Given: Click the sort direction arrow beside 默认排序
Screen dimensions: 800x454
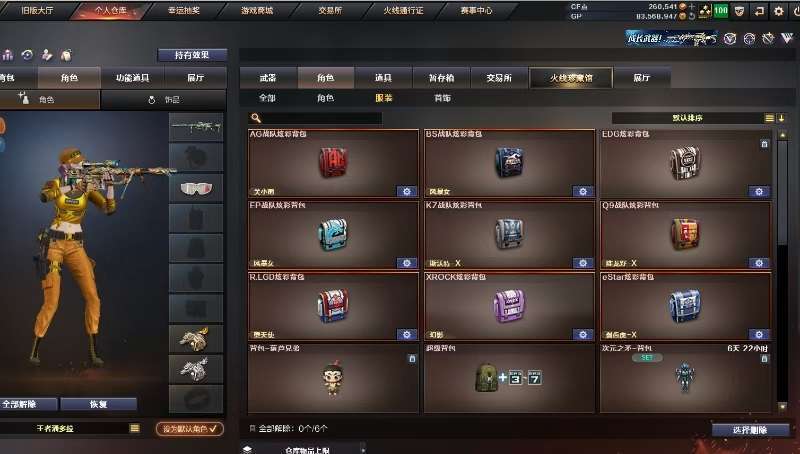Looking at the screenshot, I should point(781,118).
